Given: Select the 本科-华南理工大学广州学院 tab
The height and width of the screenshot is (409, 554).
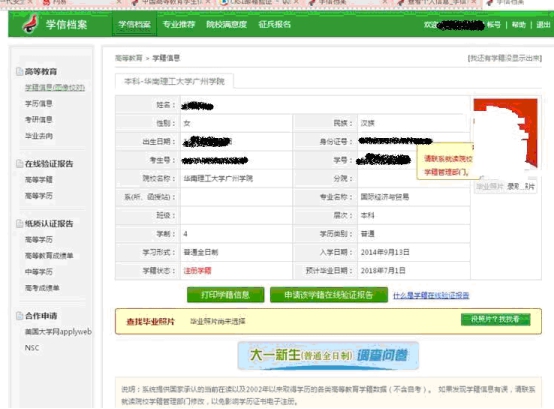Looking at the screenshot, I should click(x=174, y=81).
